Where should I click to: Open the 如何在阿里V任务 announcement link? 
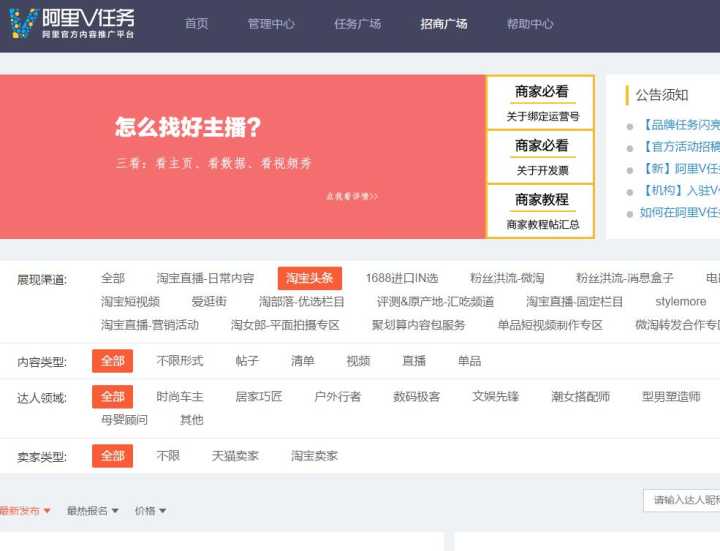[680, 212]
